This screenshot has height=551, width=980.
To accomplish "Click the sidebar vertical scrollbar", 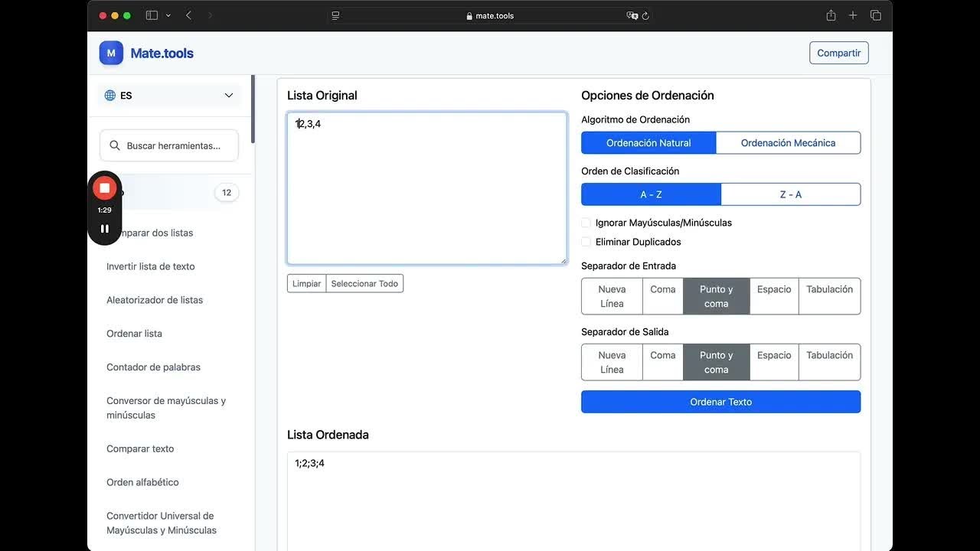I will (x=253, y=109).
